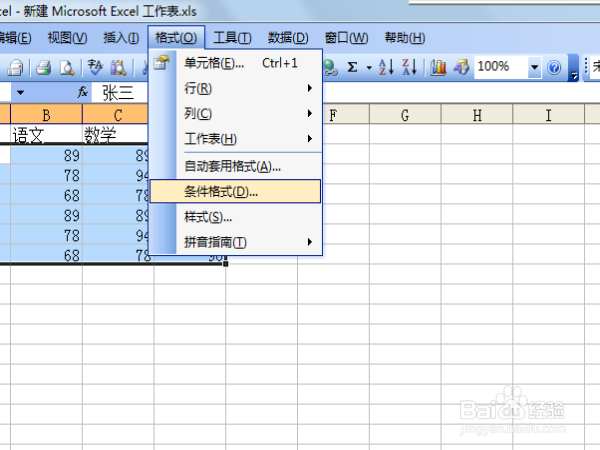Open the Research toolbar icon
The width and height of the screenshot is (600, 450).
coord(119,68)
